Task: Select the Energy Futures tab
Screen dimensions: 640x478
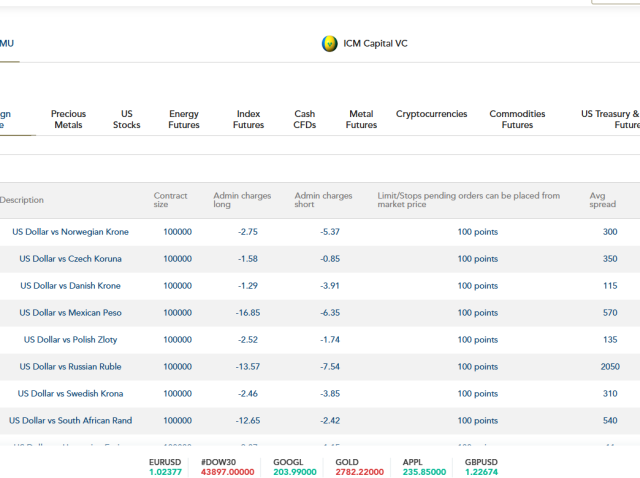Action: pyautogui.click(x=184, y=120)
